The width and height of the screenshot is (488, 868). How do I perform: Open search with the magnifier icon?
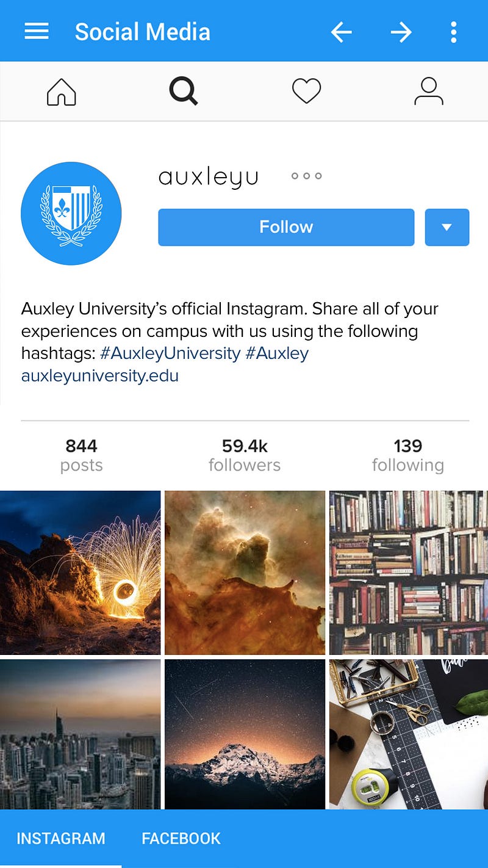tap(184, 92)
